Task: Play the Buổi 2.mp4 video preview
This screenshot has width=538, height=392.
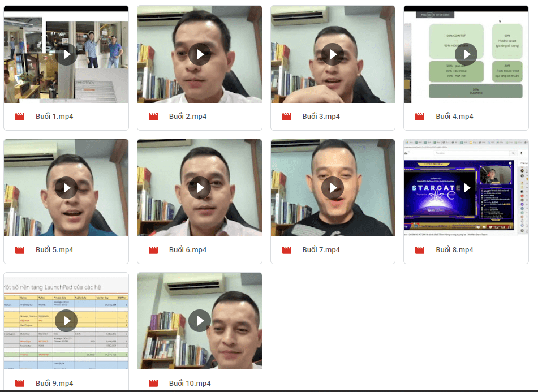Action: tap(199, 54)
